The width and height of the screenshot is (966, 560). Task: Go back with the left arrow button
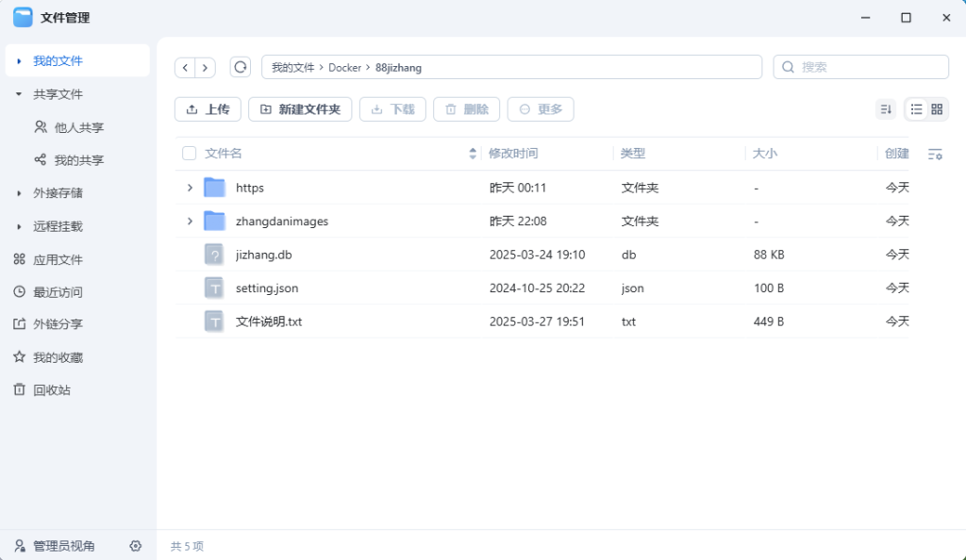point(185,67)
